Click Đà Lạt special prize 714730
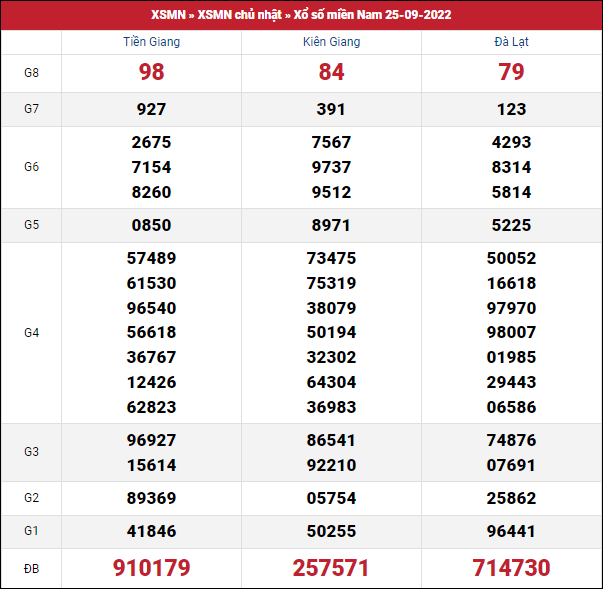 pos(511,568)
